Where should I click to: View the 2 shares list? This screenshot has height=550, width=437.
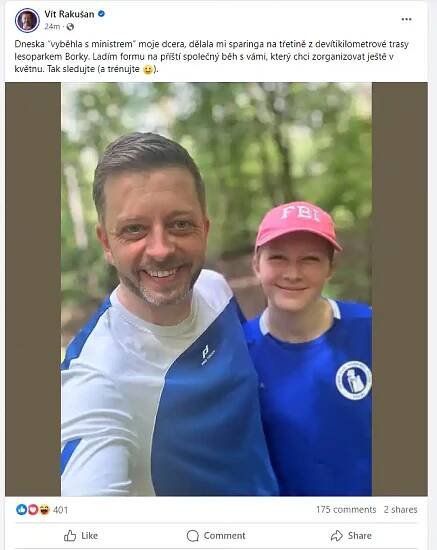click(400, 509)
